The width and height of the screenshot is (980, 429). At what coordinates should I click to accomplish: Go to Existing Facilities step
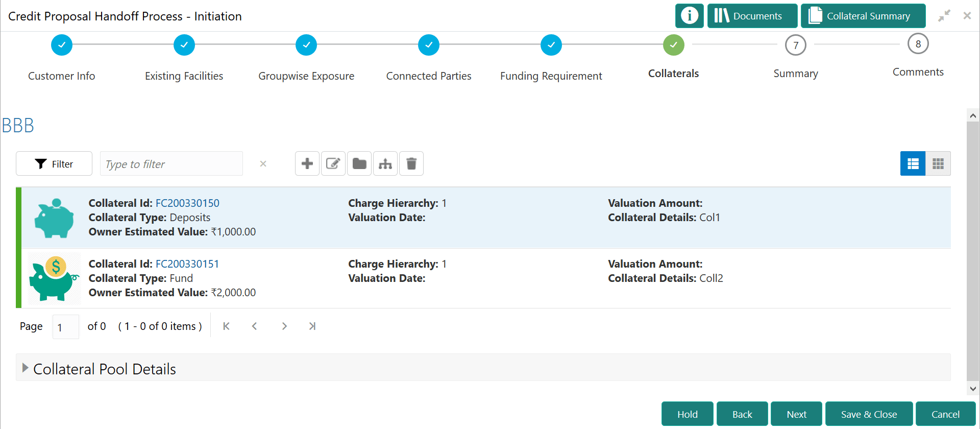click(184, 45)
